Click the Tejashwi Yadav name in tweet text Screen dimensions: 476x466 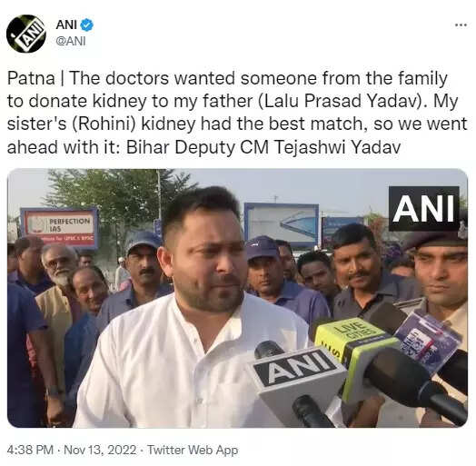337,147
